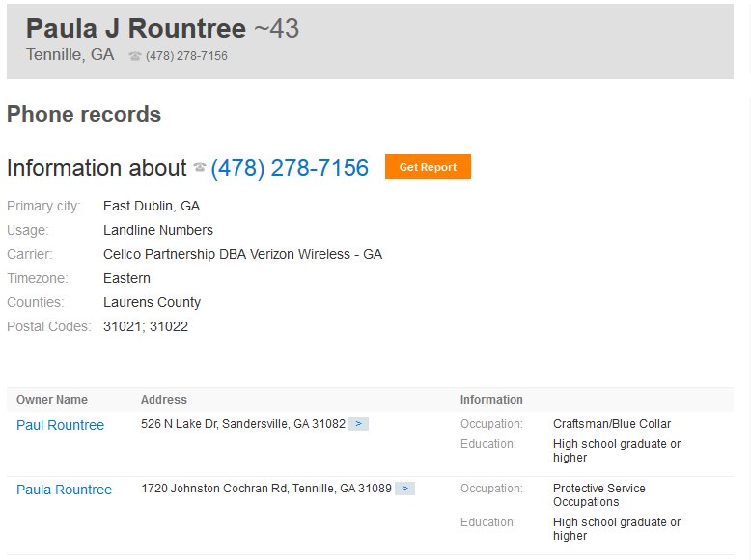Click Information column header

491,400
